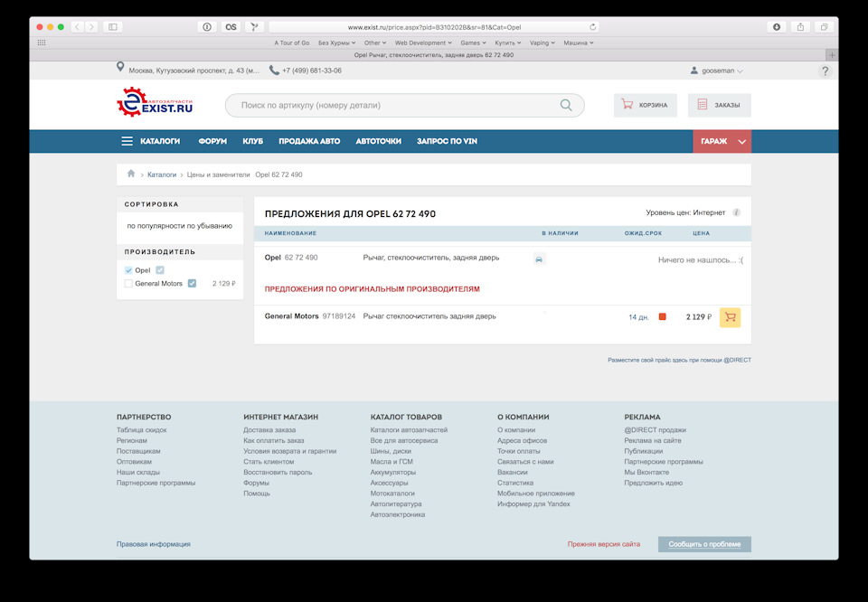Open the Купить bookmarks folder

pyautogui.click(x=507, y=42)
